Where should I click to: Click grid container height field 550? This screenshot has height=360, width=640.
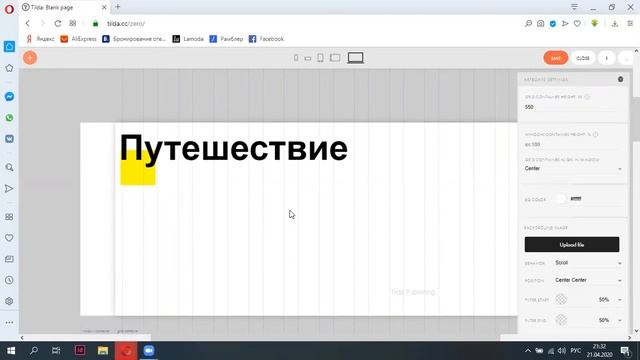571,107
